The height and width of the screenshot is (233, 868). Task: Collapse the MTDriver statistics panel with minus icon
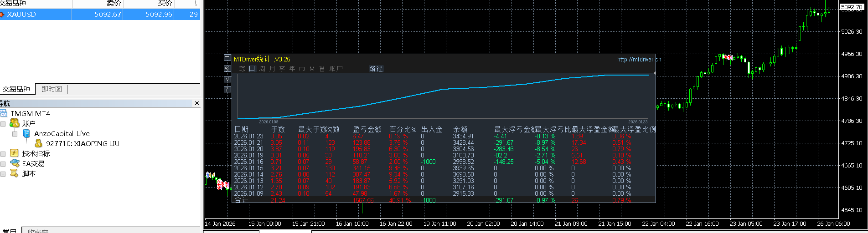227,57
